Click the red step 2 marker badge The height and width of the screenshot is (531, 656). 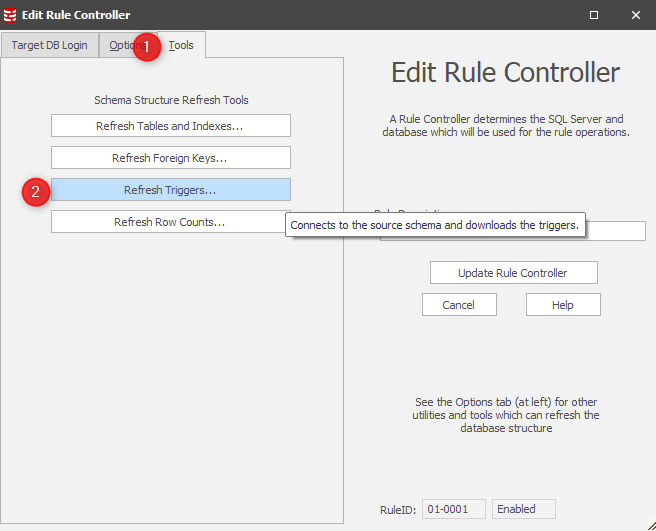[x=35, y=192]
